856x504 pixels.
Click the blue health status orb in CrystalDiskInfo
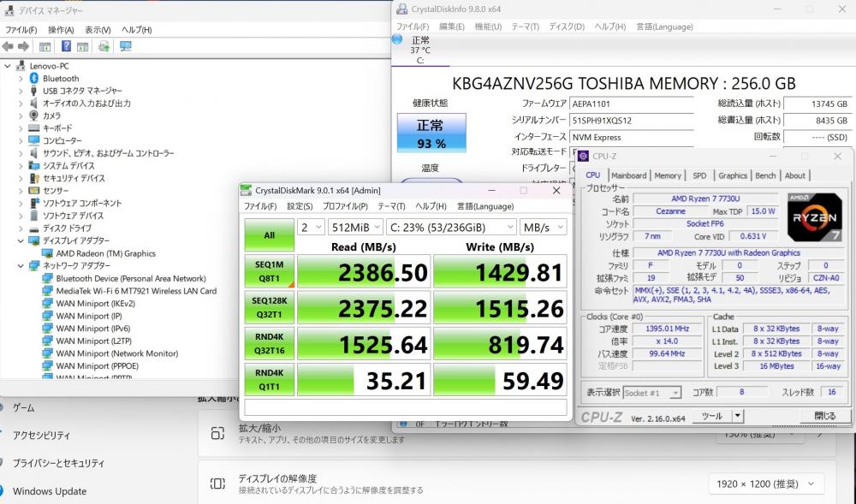pos(397,39)
